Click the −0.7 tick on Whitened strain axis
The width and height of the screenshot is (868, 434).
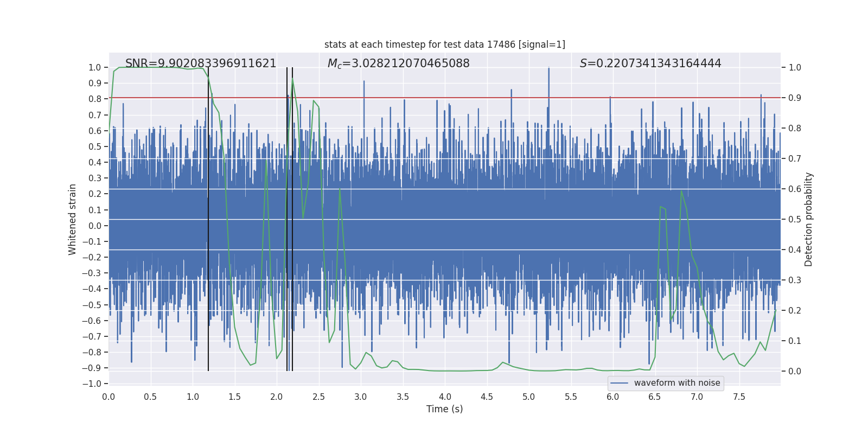pos(92,336)
